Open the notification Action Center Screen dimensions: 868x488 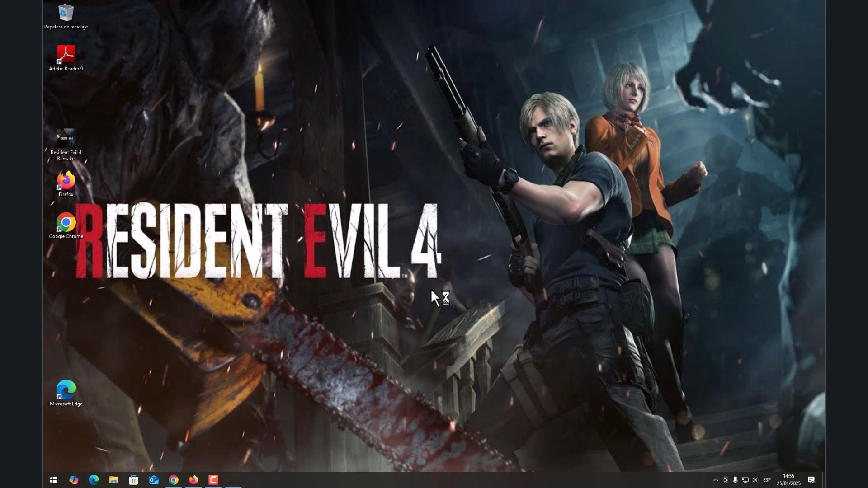coord(811,480)
